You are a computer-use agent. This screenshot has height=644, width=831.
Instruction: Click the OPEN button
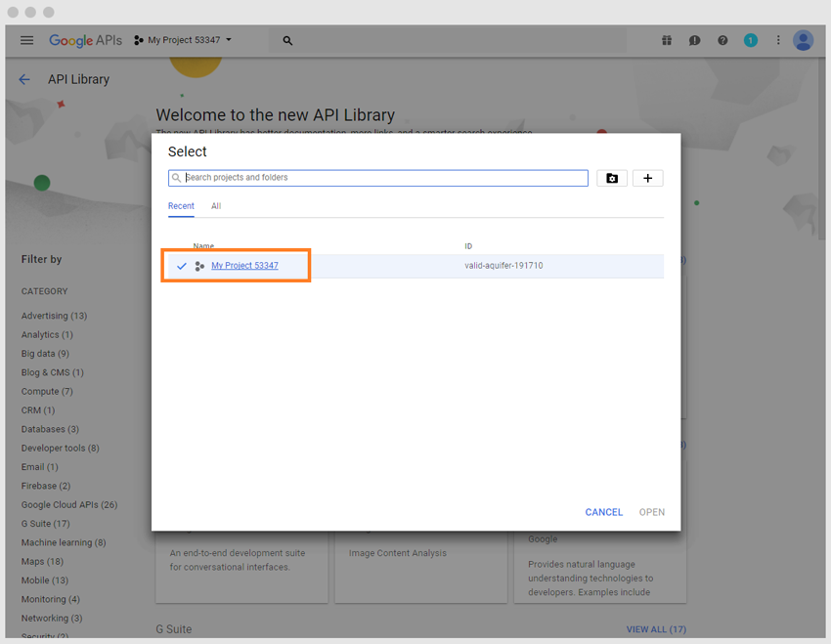(x=652, y=512)
